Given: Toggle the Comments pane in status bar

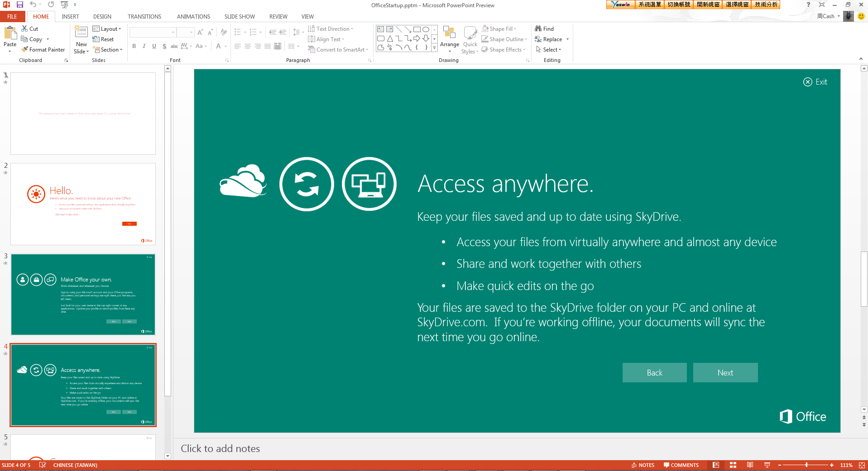Looking at the screenshot, I should click(681, 465).
